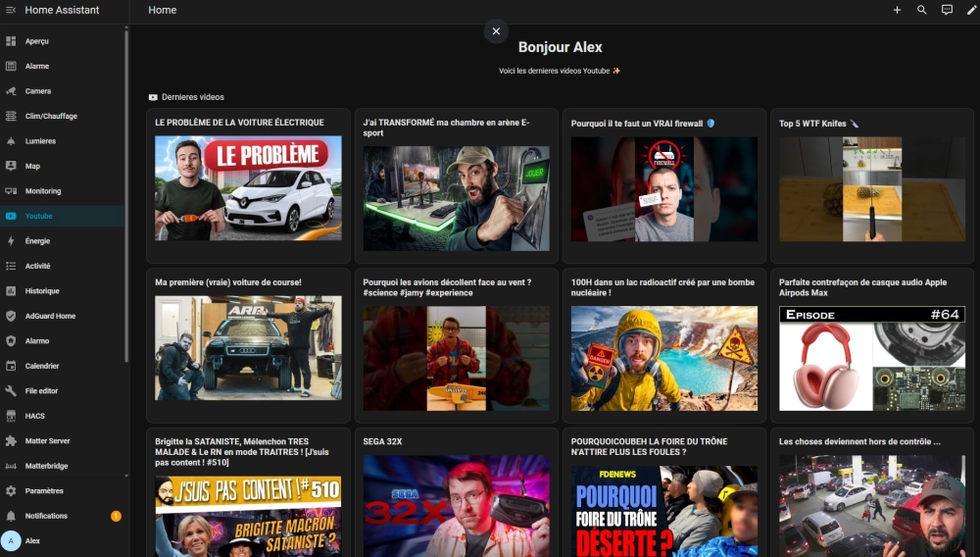
Task: Click the Map sidebar icon
Action: (11, 167)
